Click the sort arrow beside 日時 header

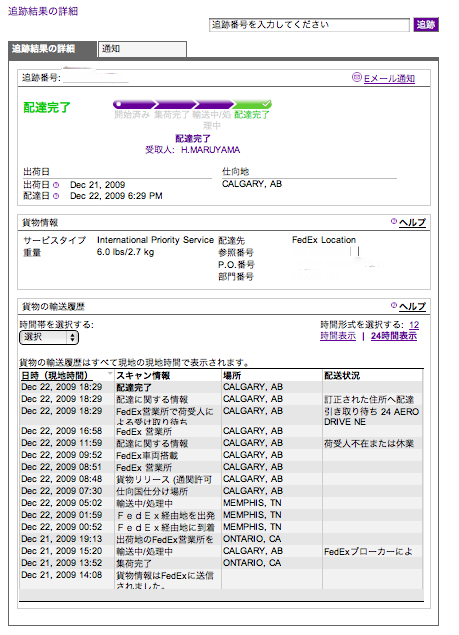(109, 373)
